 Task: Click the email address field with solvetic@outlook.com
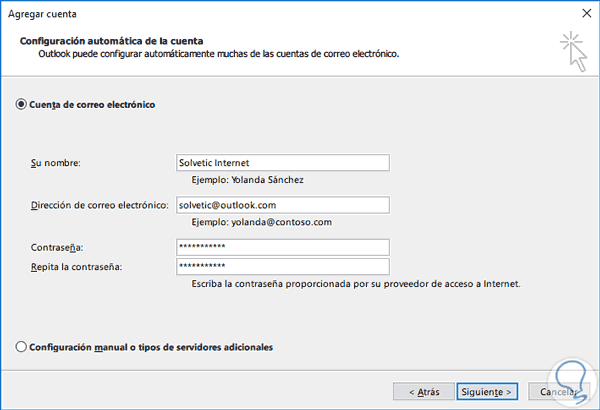[281, 205]
